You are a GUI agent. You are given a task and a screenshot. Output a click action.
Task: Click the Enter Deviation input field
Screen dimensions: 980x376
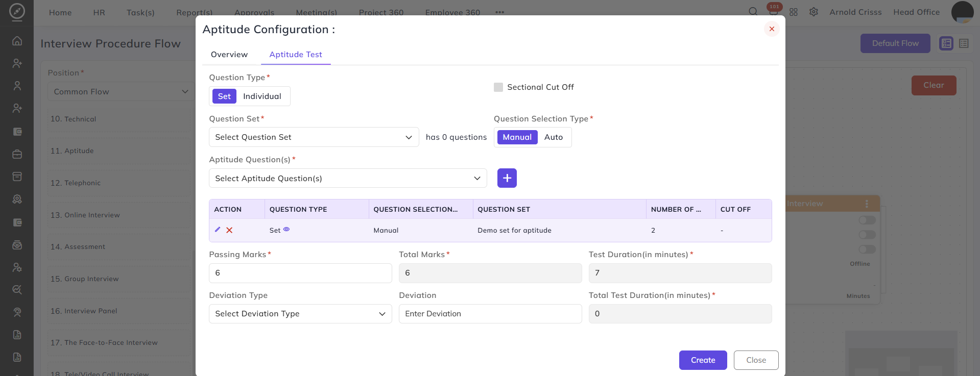pos(490,314)
